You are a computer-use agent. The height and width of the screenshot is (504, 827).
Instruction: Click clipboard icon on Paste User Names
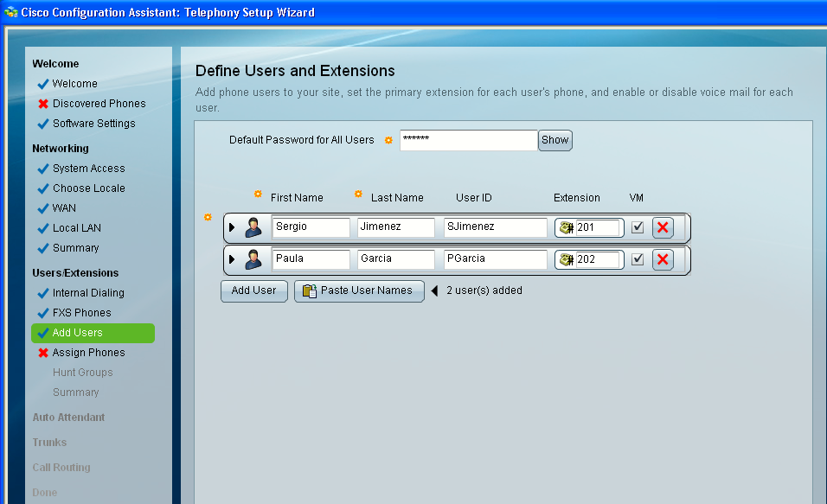(310, 291)
